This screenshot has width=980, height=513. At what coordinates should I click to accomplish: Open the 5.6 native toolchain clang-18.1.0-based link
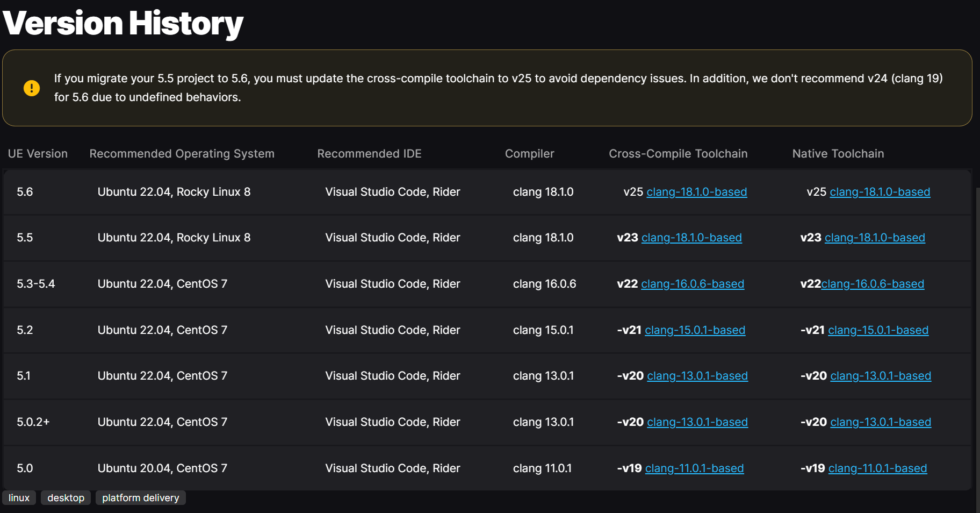point(880,192)
